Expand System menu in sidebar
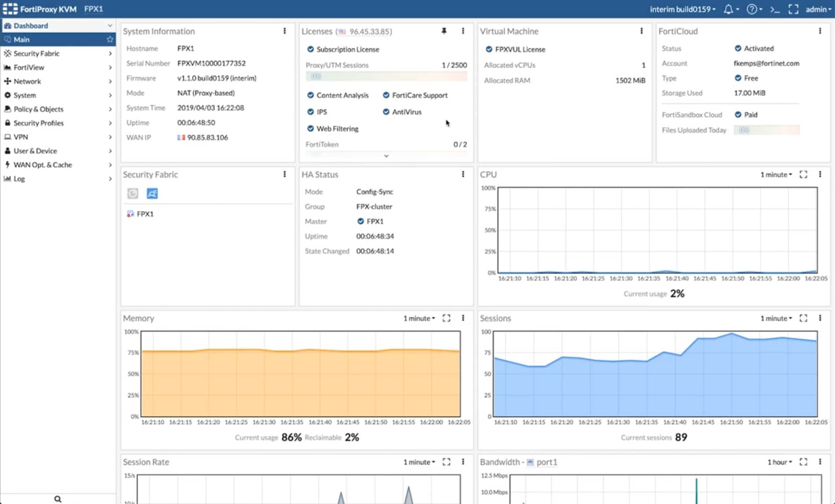The width and height of the screenshot is (835, 504). [x=58, y=95]
